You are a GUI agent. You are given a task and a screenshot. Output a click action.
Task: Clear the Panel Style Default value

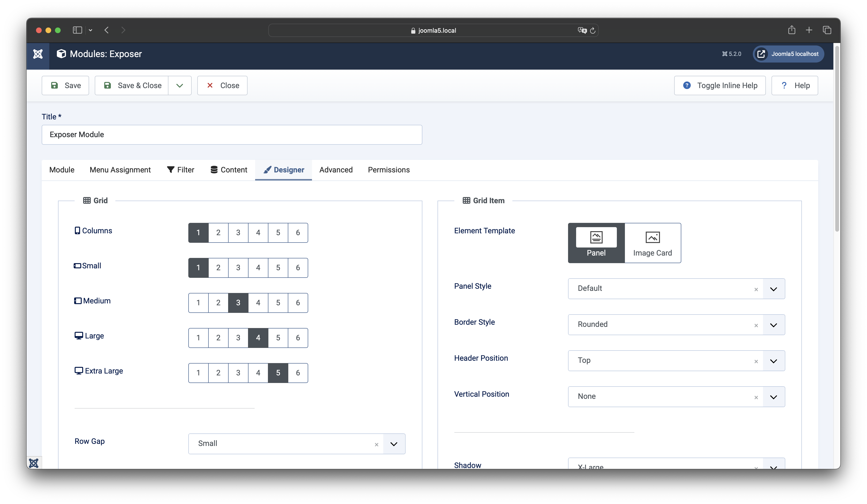click(x=756, y=289)
